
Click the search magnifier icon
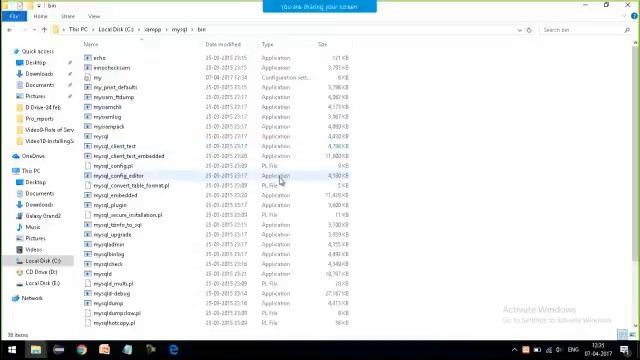[x=627, y=30]
